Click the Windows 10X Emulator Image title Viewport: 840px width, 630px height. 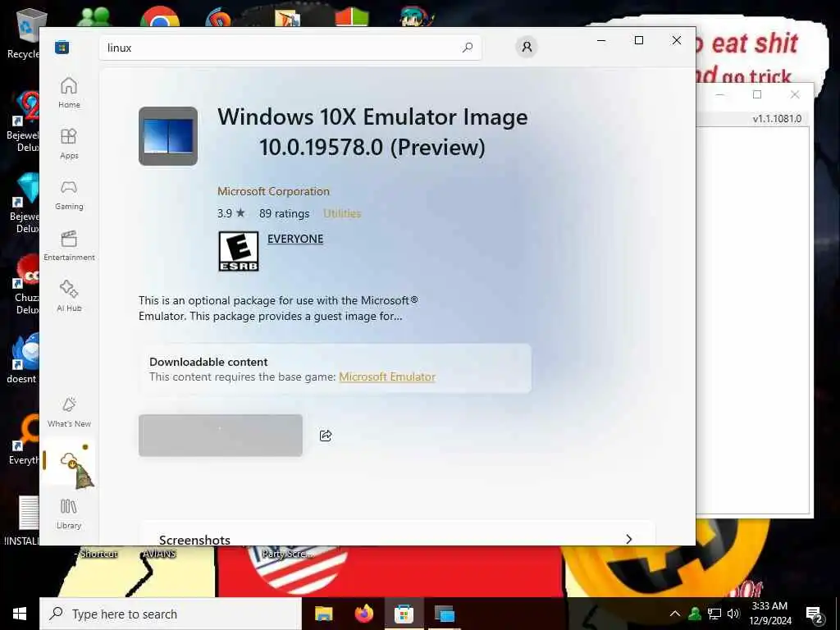pyautogui.click(x=372, y=132)
